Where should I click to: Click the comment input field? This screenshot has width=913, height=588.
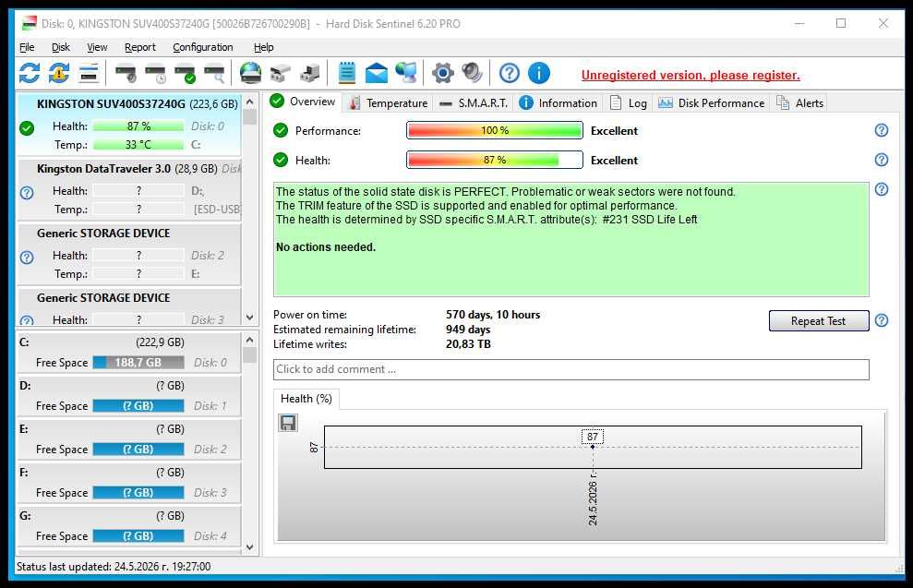571,369
